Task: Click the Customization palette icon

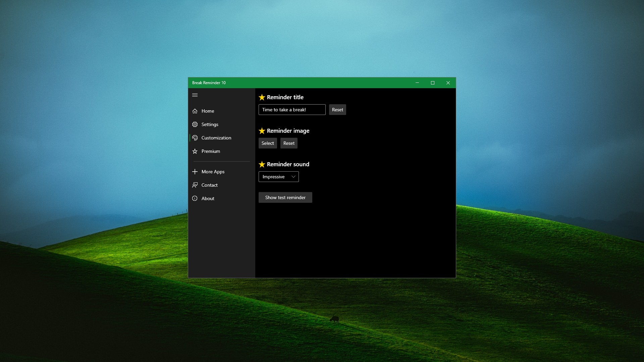Action: [195, 138]
